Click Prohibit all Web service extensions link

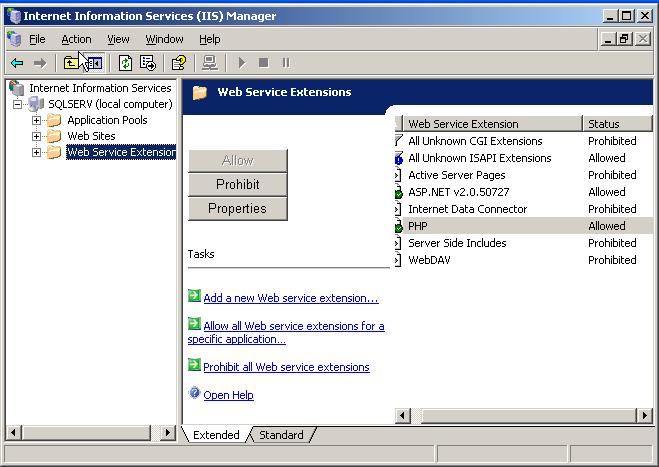[x=286, y=367]
